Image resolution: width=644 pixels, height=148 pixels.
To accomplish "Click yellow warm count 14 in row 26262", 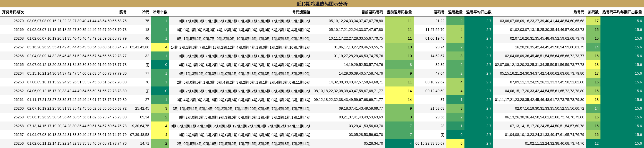I will tap(399, 91).
